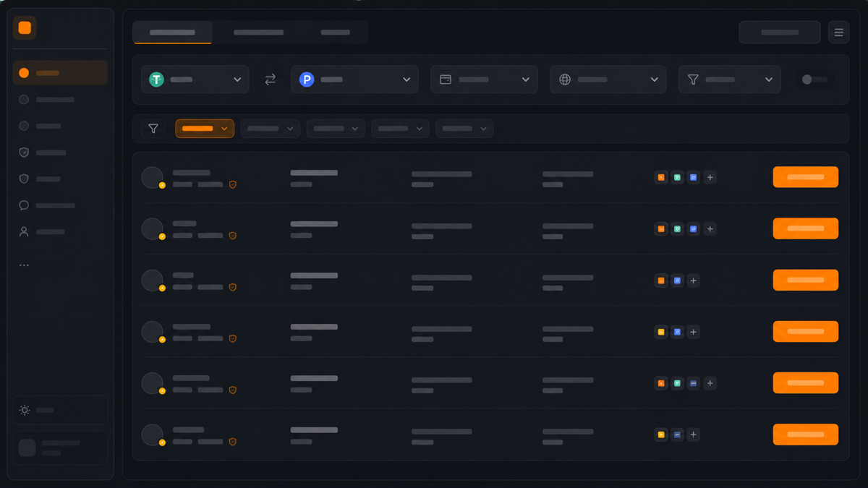Open the last grey filter dropdown in filter row
Screen dimensions: 868x488
464,129
